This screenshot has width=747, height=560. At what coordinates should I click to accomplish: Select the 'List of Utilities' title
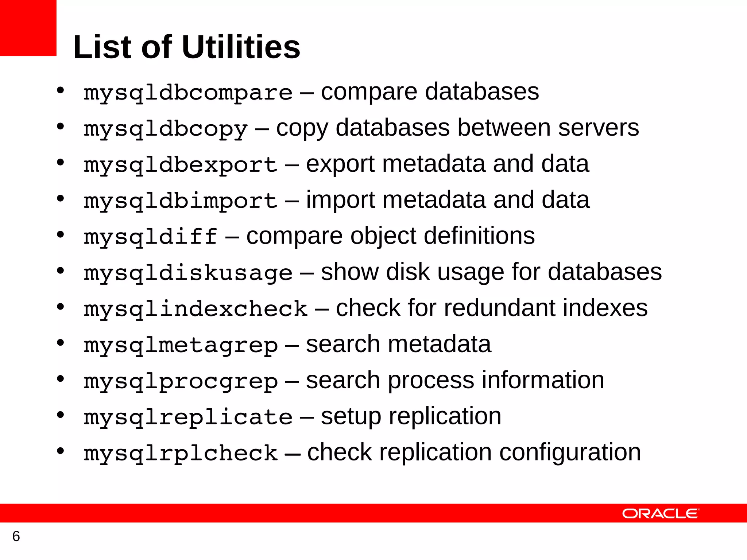[187, 47]
